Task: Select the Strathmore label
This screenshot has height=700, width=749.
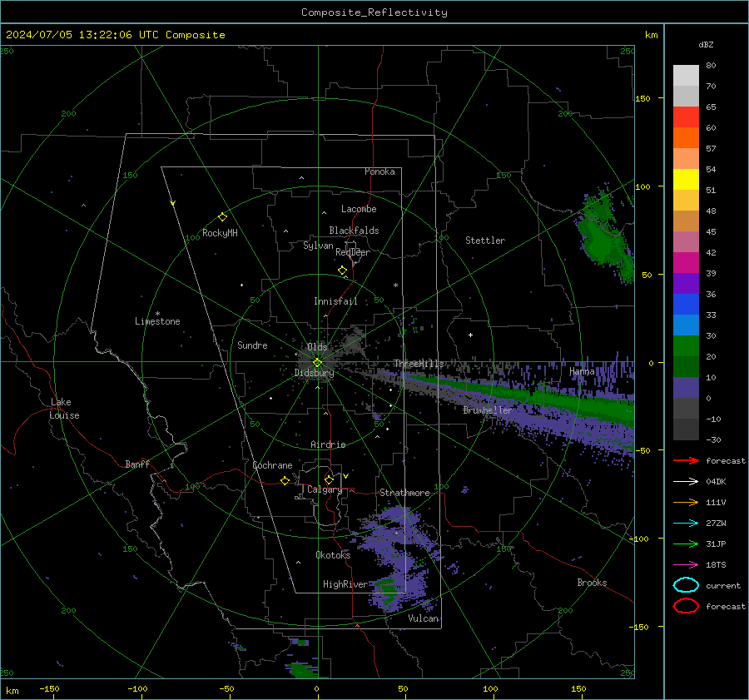Action: (x=404, y=493)
